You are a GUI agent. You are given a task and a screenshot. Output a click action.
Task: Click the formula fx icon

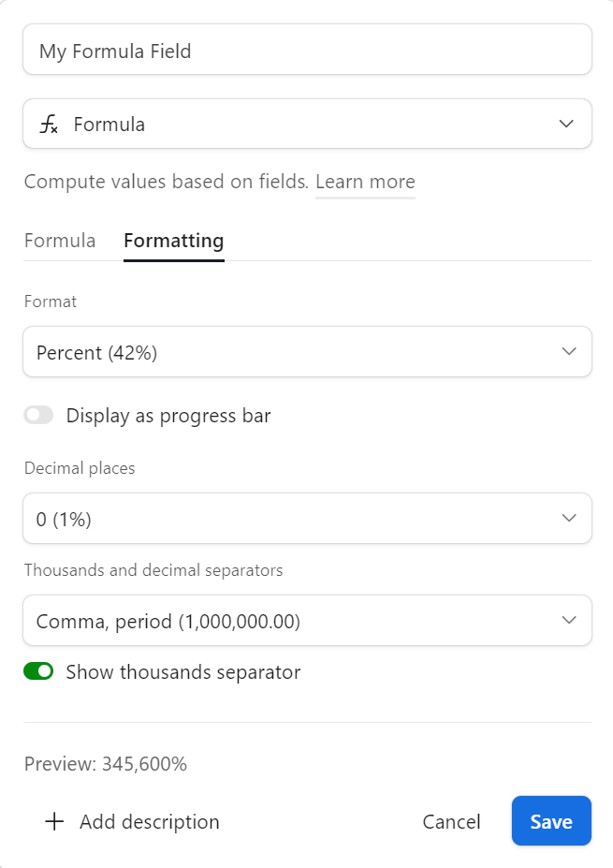click(x=49, y=125)
